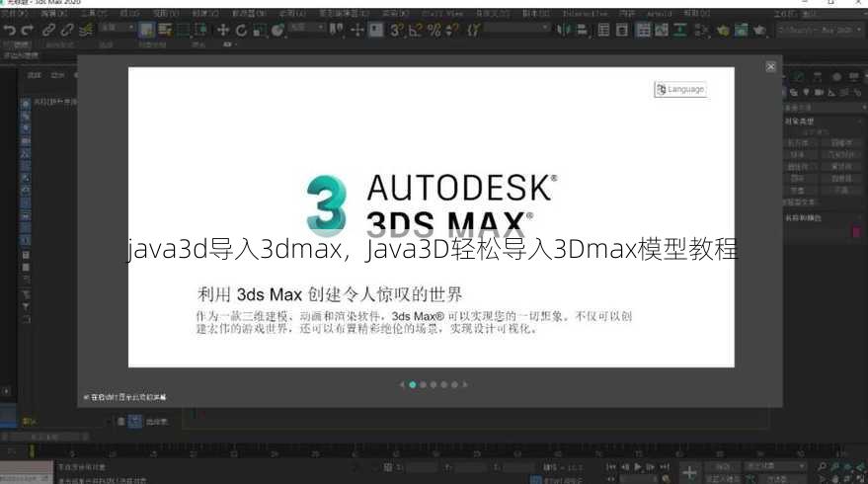Click the pink object color swatch

click(856, 231)
